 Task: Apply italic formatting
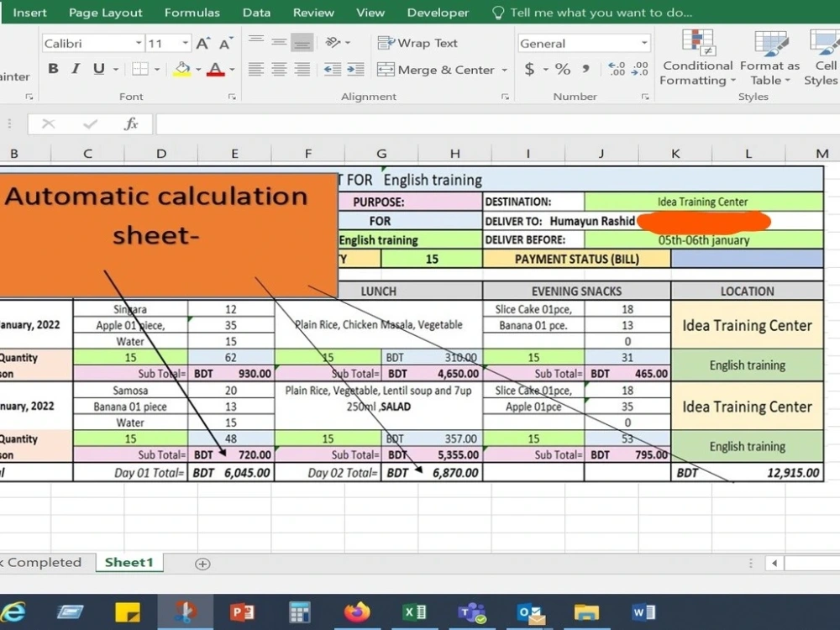tap(74, 69)
